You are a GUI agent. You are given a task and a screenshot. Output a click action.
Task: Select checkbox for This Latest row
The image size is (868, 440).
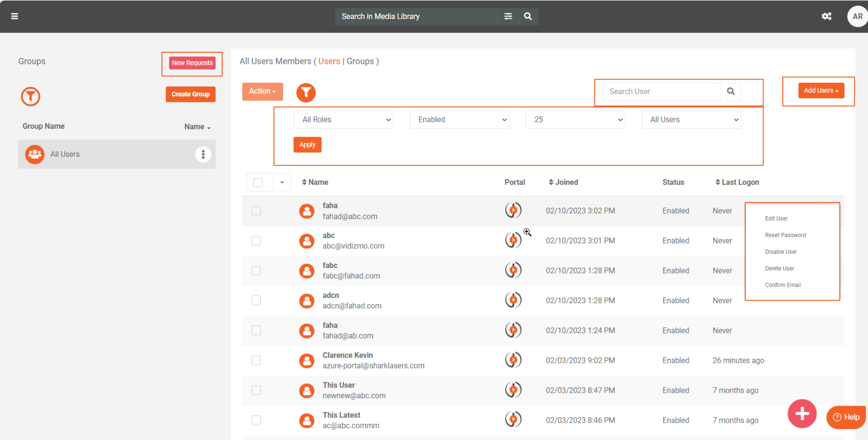pyautogui.click(x=256, y=420)
